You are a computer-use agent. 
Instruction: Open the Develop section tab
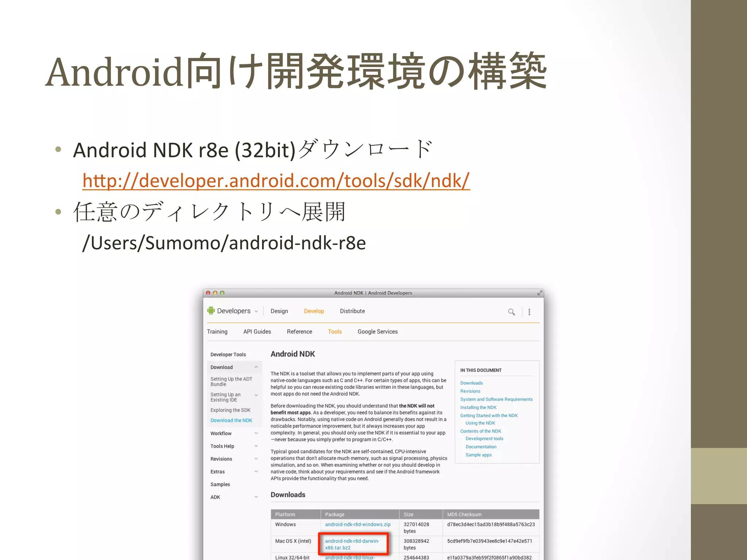pos(314,311)
